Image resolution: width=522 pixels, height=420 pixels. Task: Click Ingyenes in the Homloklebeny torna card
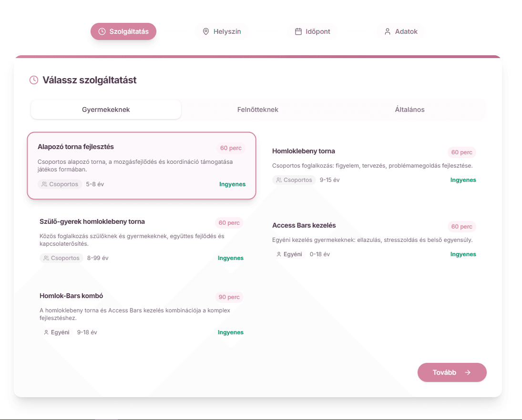click(463, 180)
